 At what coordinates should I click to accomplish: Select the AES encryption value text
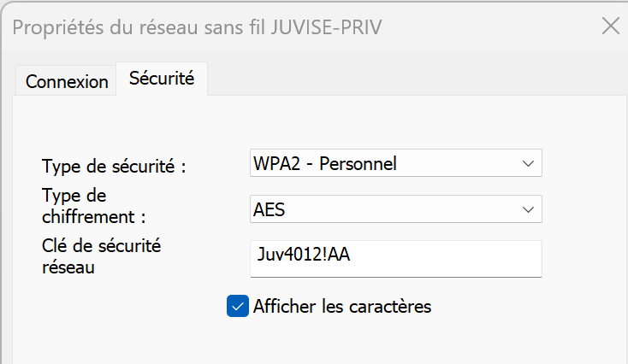pyautogui.click(x=268, y=208)
